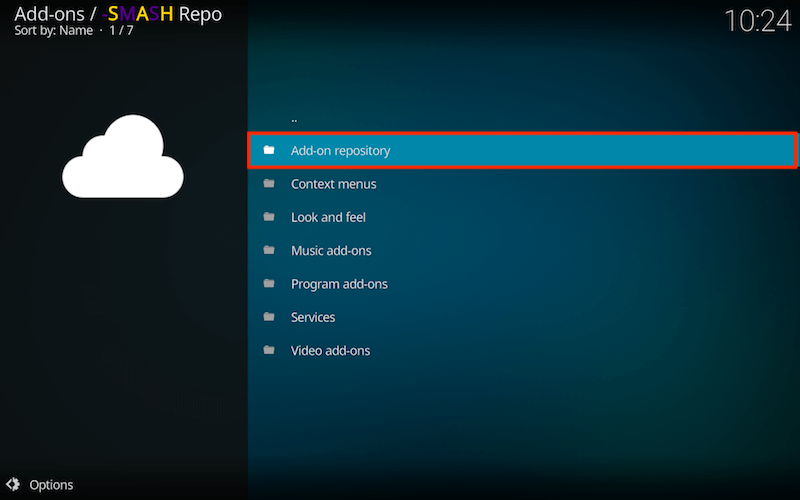800x500 pixels.
Task: Open the Look and feel category
Action: (522, 217)
